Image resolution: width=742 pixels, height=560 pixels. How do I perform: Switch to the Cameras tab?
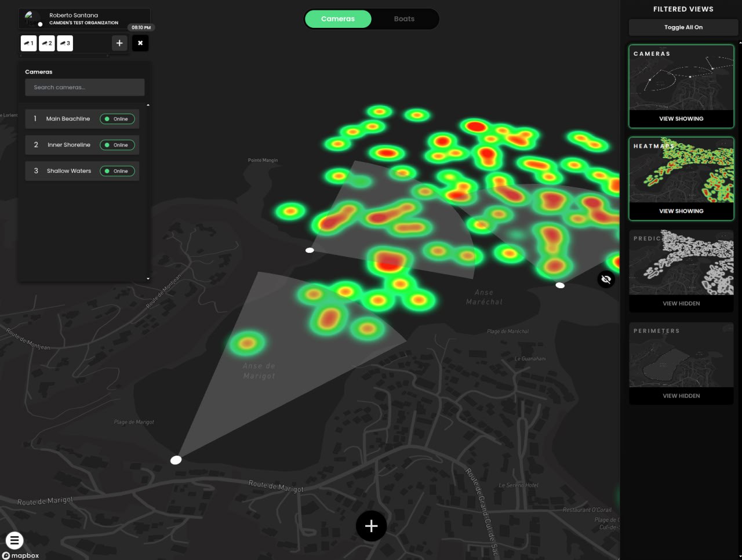(338, 19)
